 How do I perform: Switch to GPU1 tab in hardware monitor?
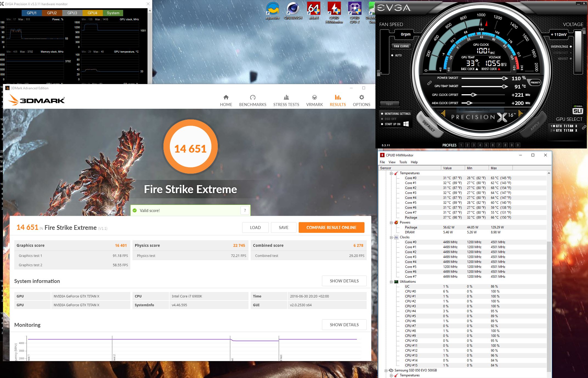[x=32, y=13]
